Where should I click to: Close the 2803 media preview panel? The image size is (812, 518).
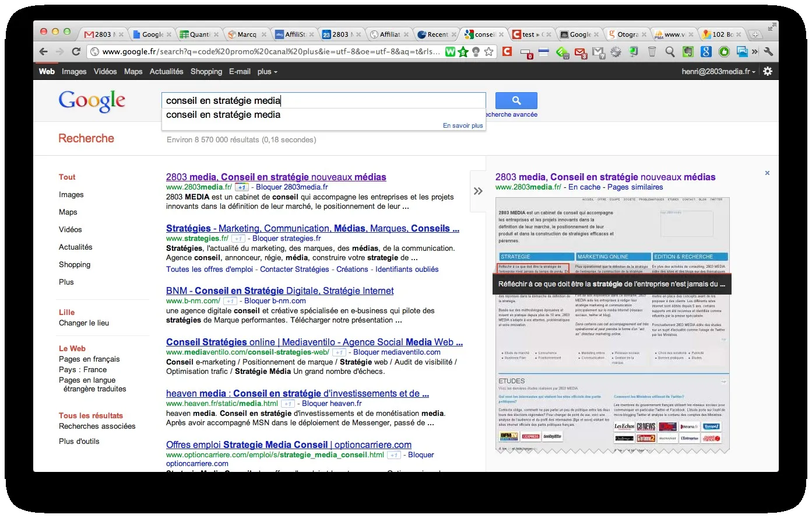(767, 173)
